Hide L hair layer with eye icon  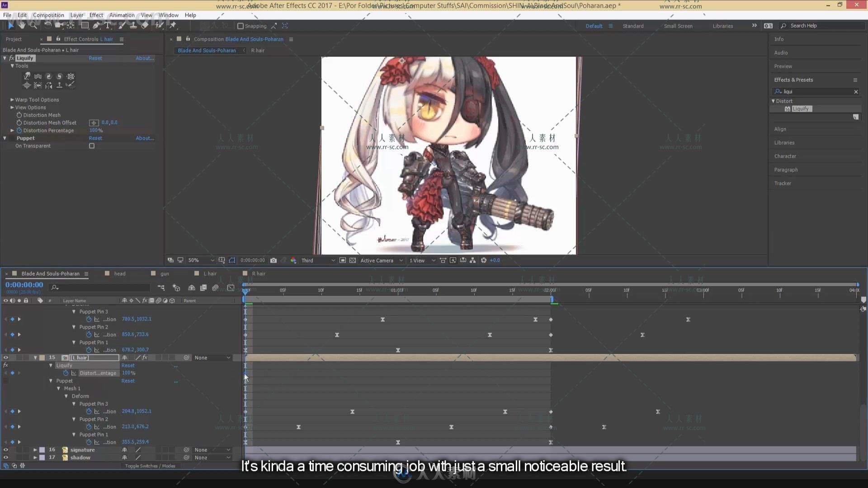[x=6, y=357]
